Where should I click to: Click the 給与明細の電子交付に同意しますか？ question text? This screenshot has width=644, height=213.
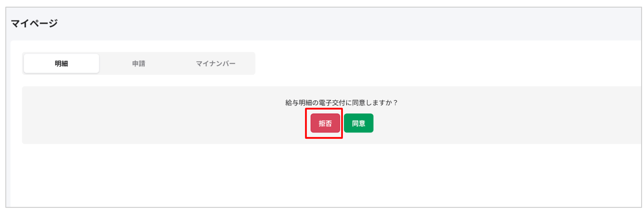(x=341, y=103)
